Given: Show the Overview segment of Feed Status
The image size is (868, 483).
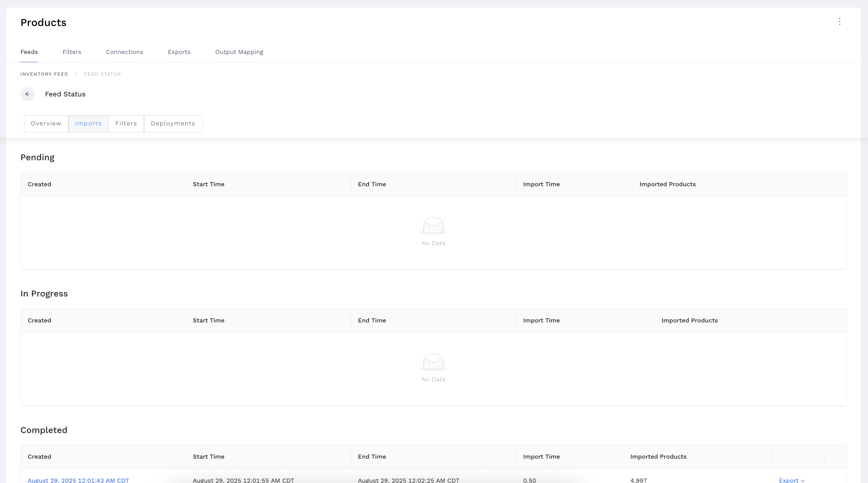Looking at the screenshot, I should (x=46, y=123).
